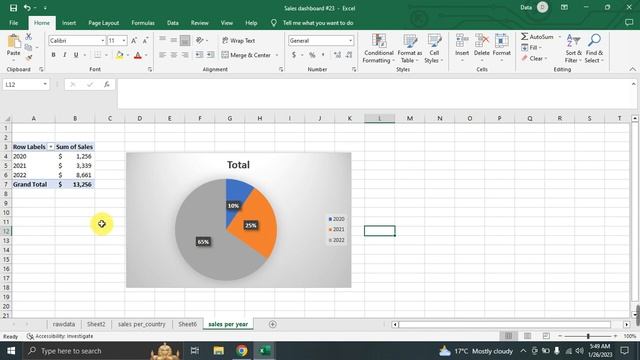The image size is (640, 360).
Task: Click the Find & Select magnifier icon
Action: pyautogui.click(x=594, y=41)
